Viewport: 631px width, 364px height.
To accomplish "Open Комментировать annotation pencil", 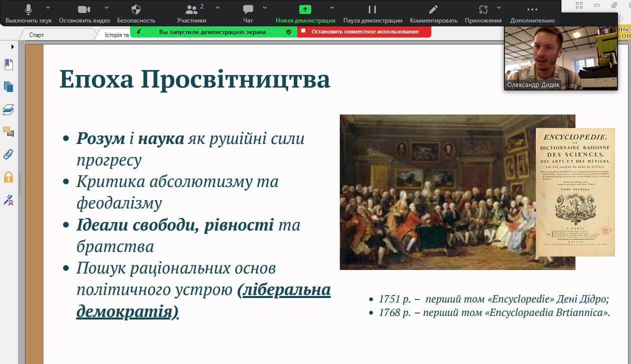I will (x=433, y=14).
